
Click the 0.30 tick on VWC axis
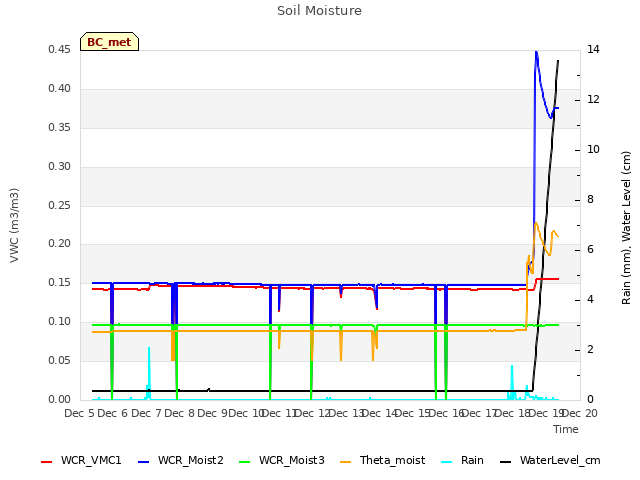(59, 167)
